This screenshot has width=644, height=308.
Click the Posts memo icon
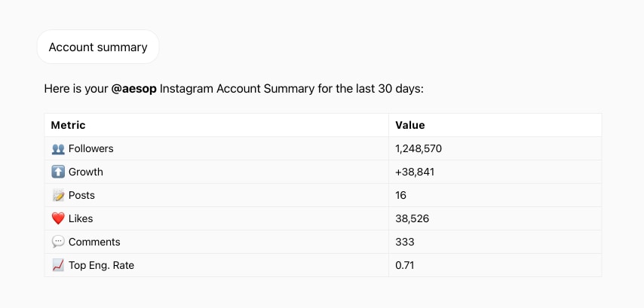pyautogui.click(x=58, y=196)
